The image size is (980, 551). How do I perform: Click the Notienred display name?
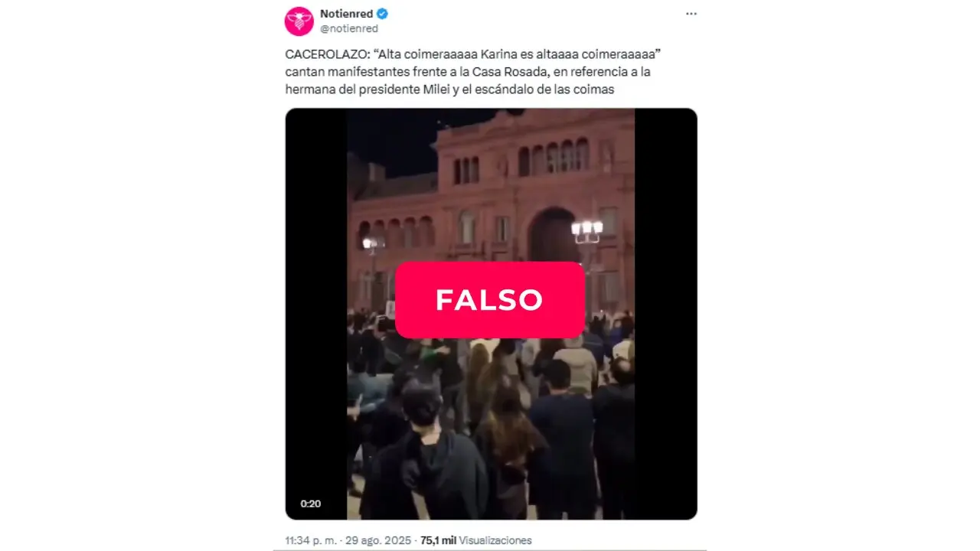[x=346, y=14]
